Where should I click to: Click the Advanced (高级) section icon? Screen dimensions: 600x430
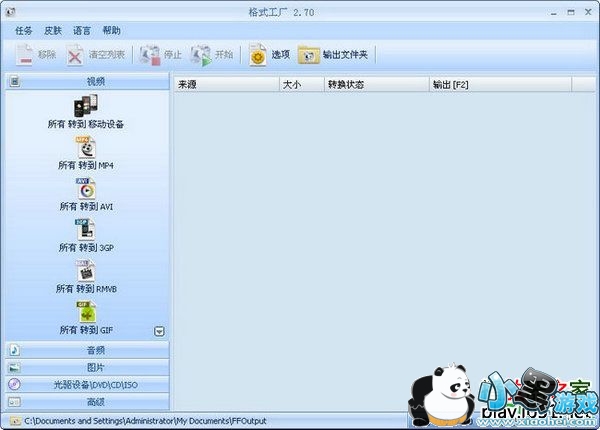coord(15,402)
